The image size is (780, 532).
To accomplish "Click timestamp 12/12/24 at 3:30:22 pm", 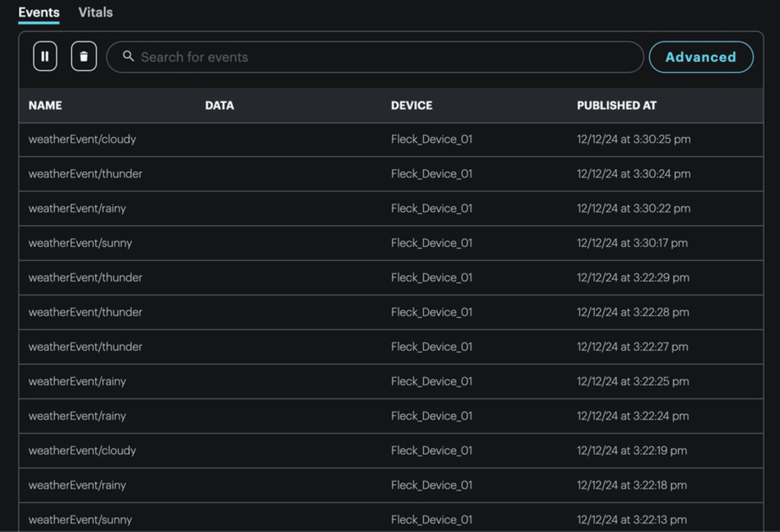I will click(634, 209).
